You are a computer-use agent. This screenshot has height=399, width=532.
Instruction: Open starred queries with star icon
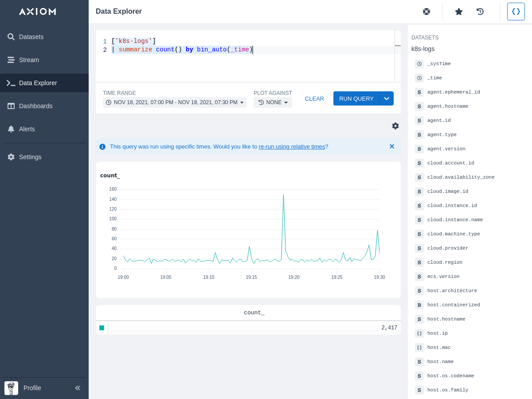pos(459,12)
